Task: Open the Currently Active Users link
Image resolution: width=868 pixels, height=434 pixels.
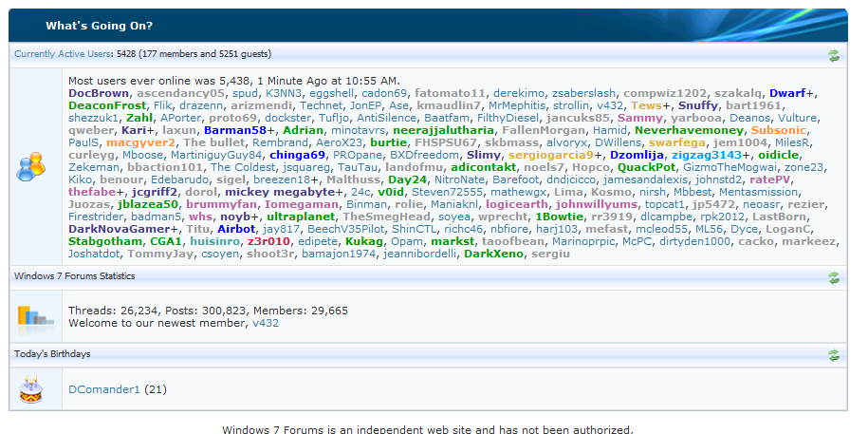Action: coord(62,54)
